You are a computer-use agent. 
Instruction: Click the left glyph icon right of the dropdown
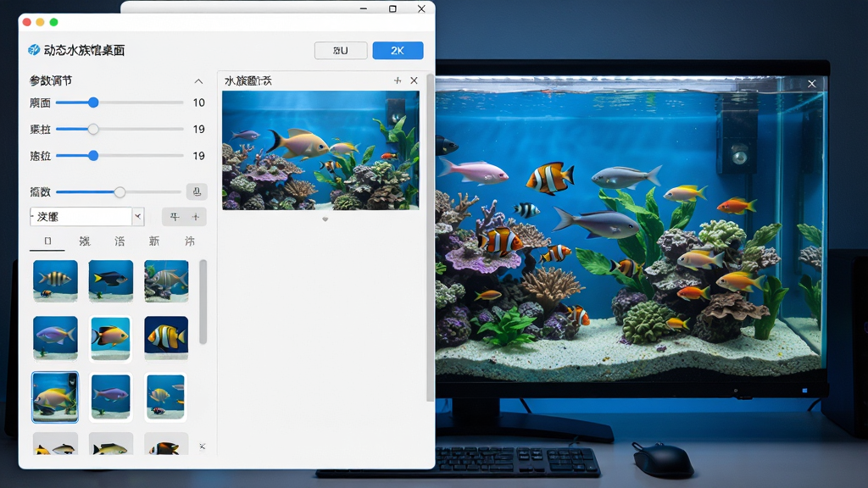click(175, 217)
